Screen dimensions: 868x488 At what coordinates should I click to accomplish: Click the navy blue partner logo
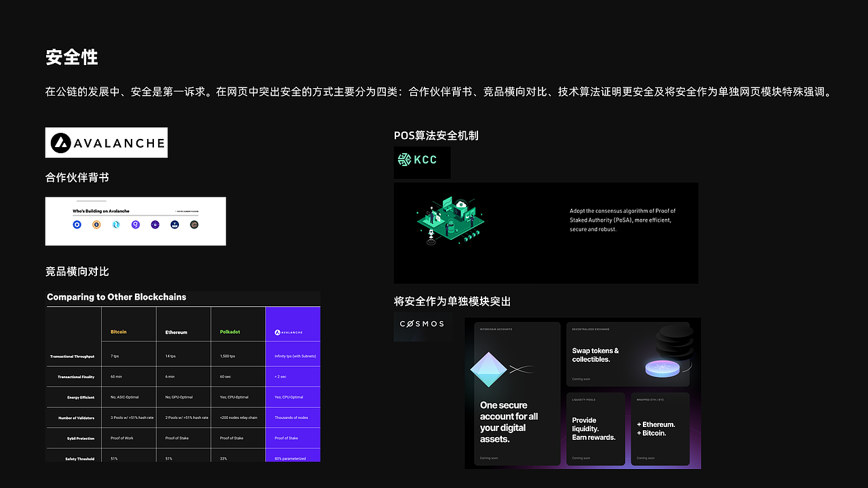(174, 224)
